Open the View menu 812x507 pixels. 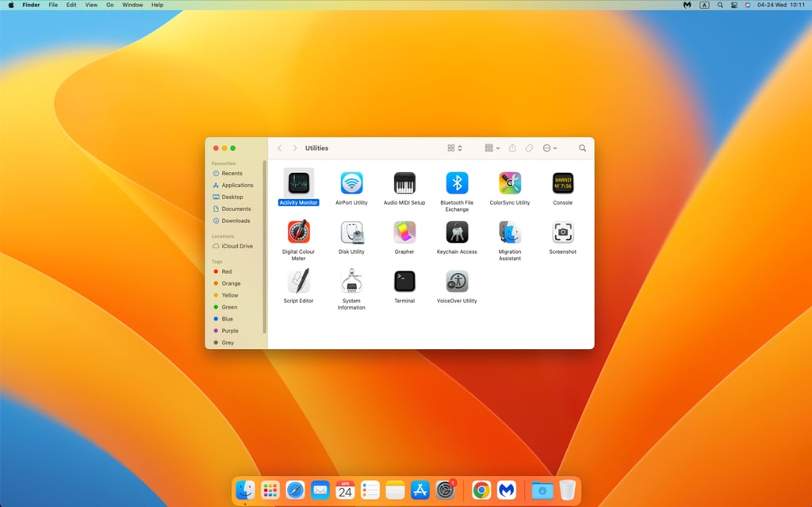(91, 5)
